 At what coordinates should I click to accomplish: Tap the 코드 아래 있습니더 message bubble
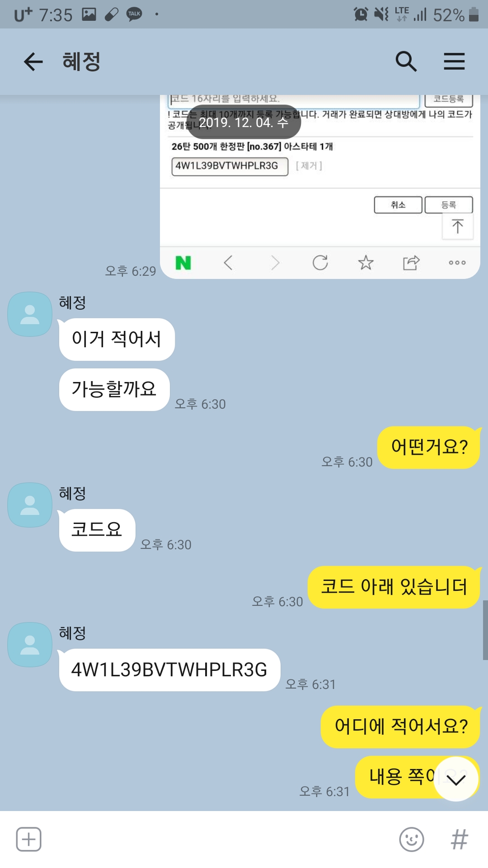tap(394, 587)
